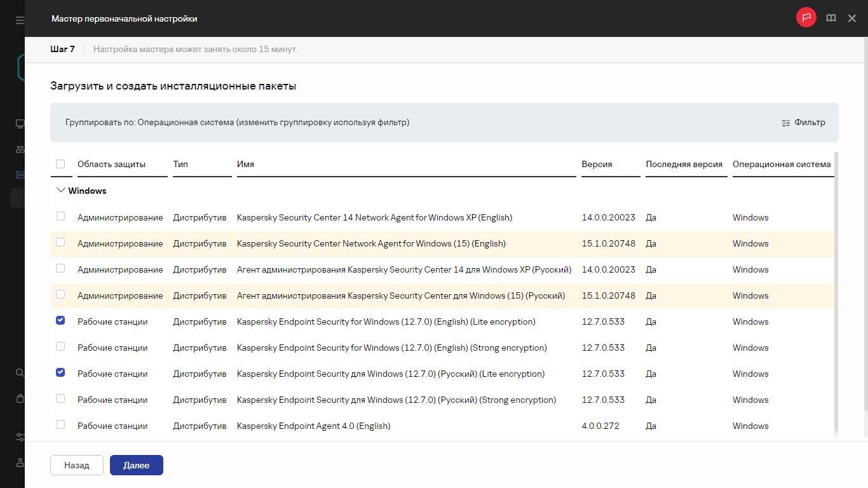The height and width of the screenshot is (488, 868).
Task: Click the red flag notification icon
Action: click(806, 18)
